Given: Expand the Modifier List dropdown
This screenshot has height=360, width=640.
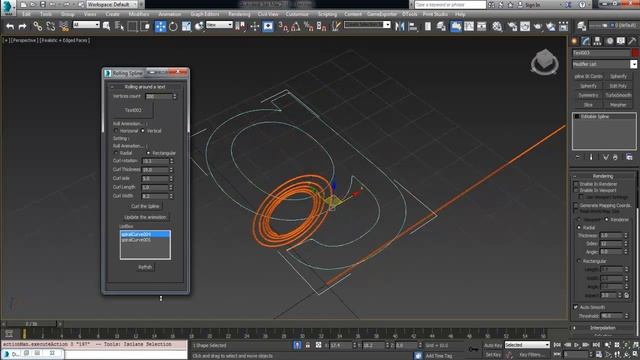Looking at the screenshot, I should (x=633, y=64).
